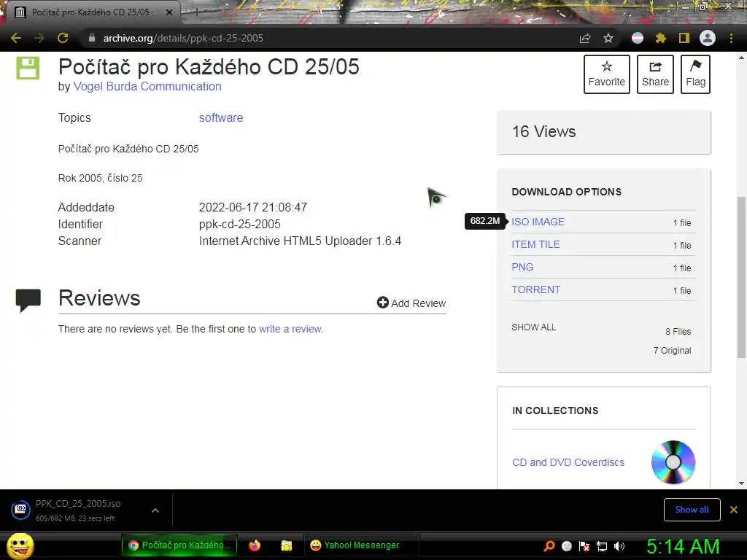
Task: Click SHOW ALL download files
Action: [533, 327]
